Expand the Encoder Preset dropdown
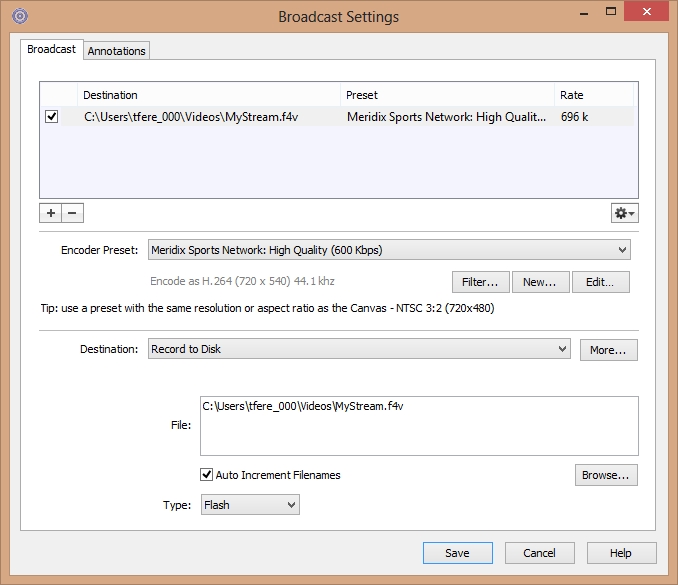Screen dimensions: 678x585 (389, 250)
